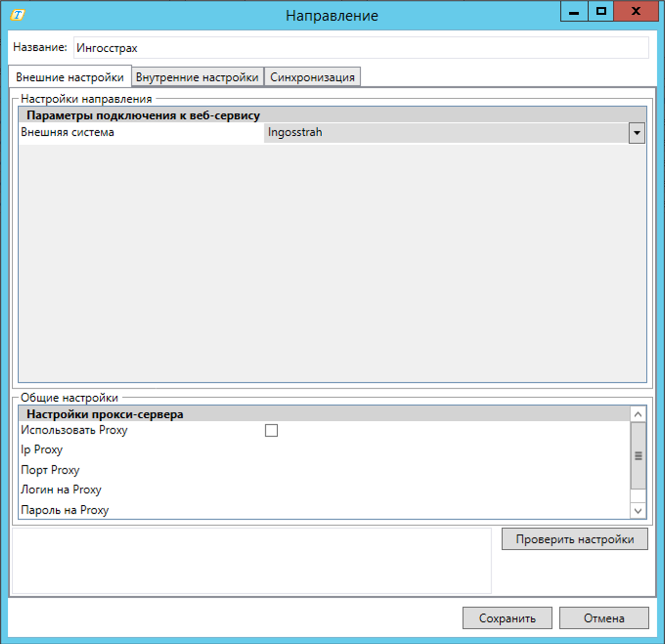Open the Синхронизация tab

point(312,77)
